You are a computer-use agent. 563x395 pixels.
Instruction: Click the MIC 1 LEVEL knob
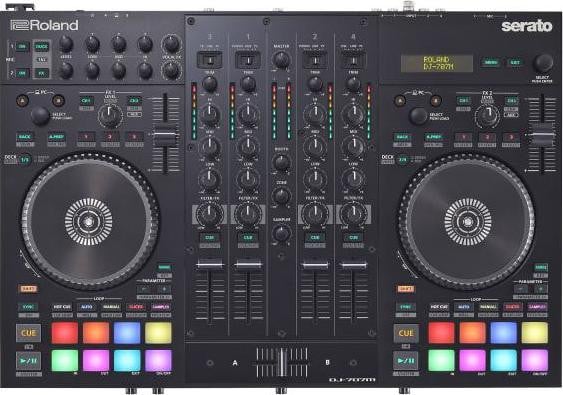pyautogui.click(x=66, y=44)
